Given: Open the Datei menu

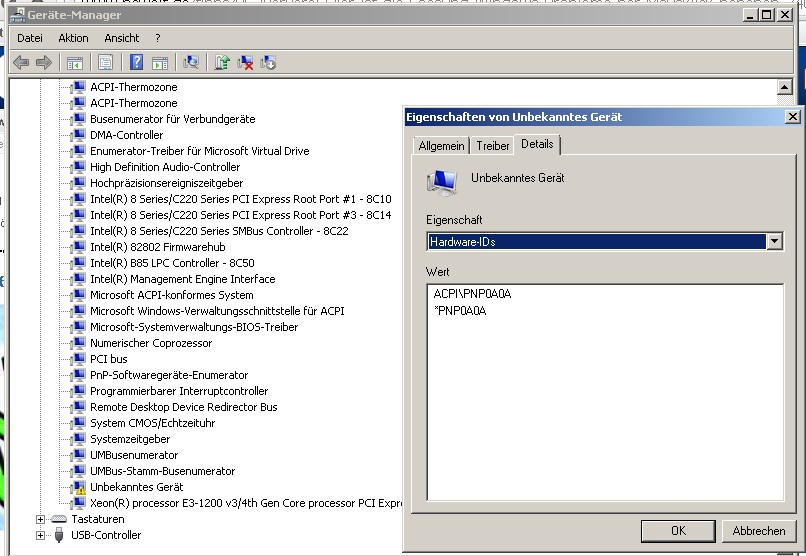Looking at the screenshot, I should (x=30, y=38).
